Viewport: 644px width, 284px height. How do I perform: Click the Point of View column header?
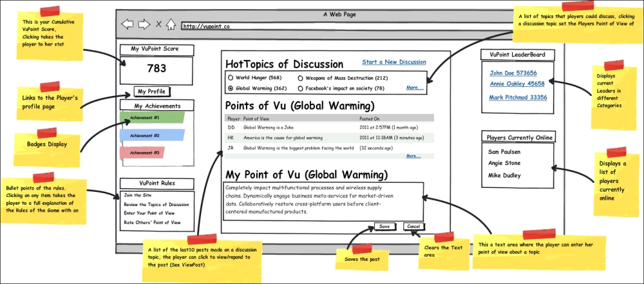click(256, 118)
